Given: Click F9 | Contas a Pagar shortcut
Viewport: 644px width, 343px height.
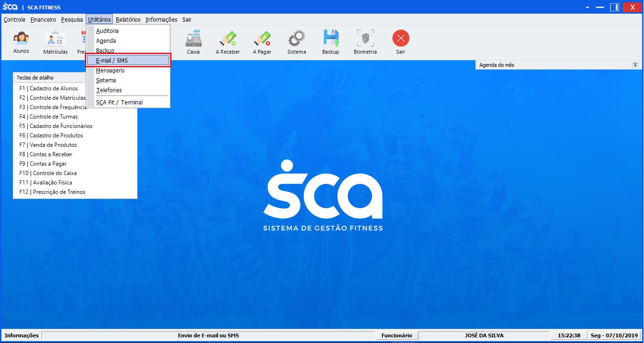Looking at the screenshot, I should (43, 164).
